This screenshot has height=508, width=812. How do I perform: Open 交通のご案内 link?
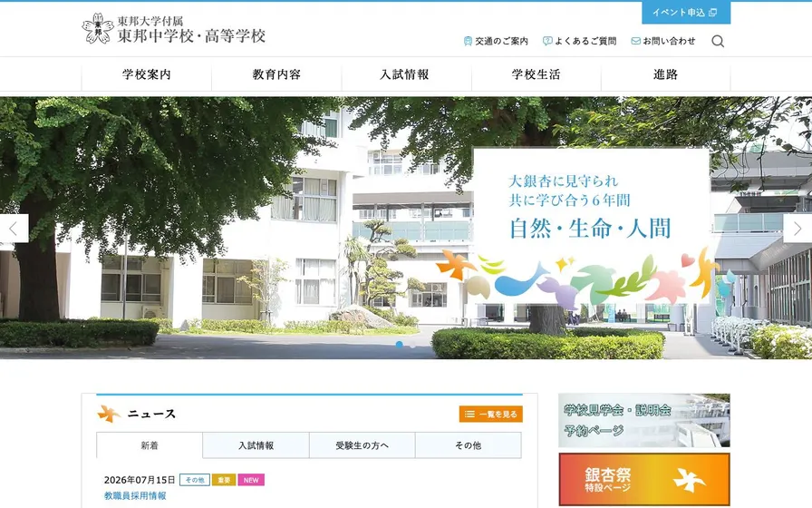(496, 41)
